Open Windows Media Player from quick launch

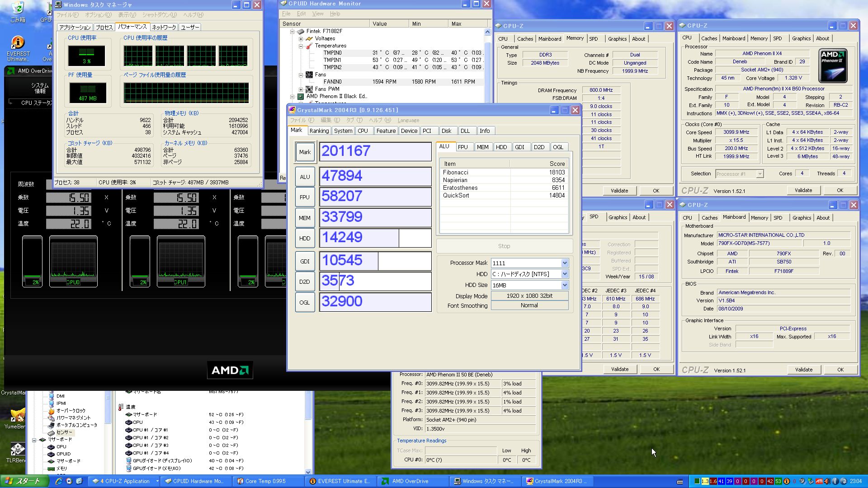point(69,481)
